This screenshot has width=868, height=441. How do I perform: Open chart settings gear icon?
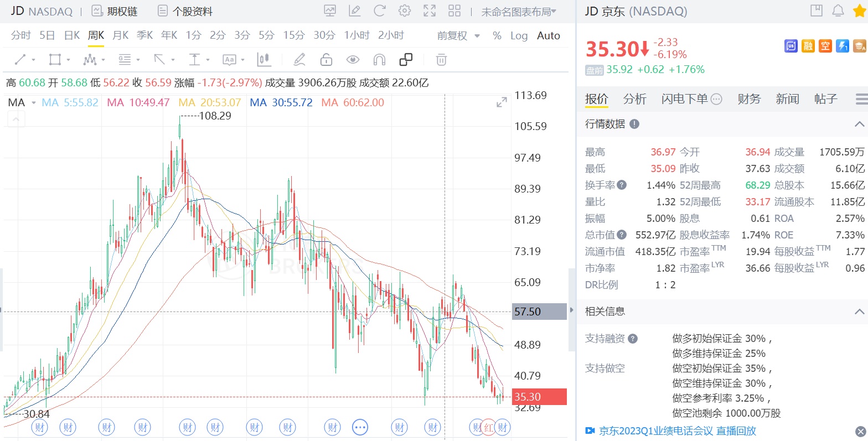click(x=405, y=11)
